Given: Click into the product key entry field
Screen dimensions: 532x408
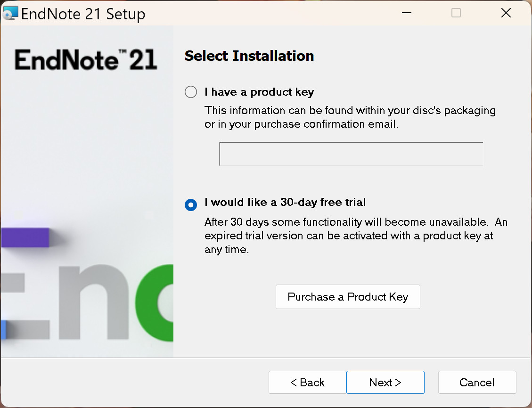Looking at the screenshot, I should coord(351,154).
